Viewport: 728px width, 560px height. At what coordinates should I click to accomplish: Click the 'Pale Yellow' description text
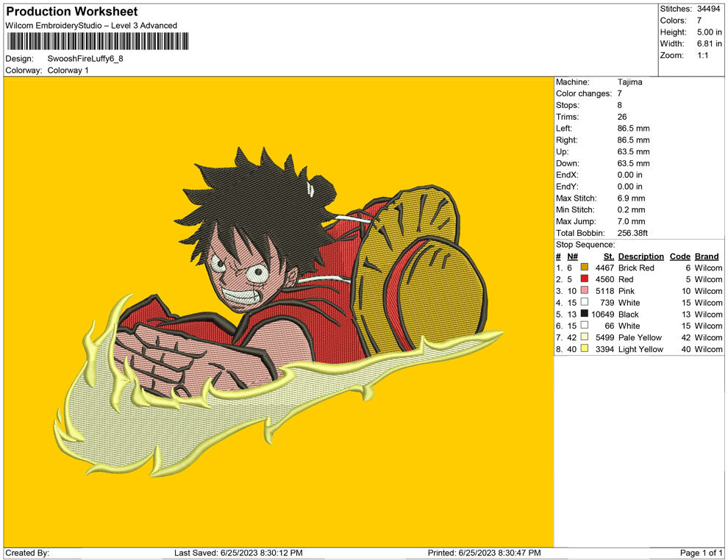pyautogui.click(x=640, y=337)
